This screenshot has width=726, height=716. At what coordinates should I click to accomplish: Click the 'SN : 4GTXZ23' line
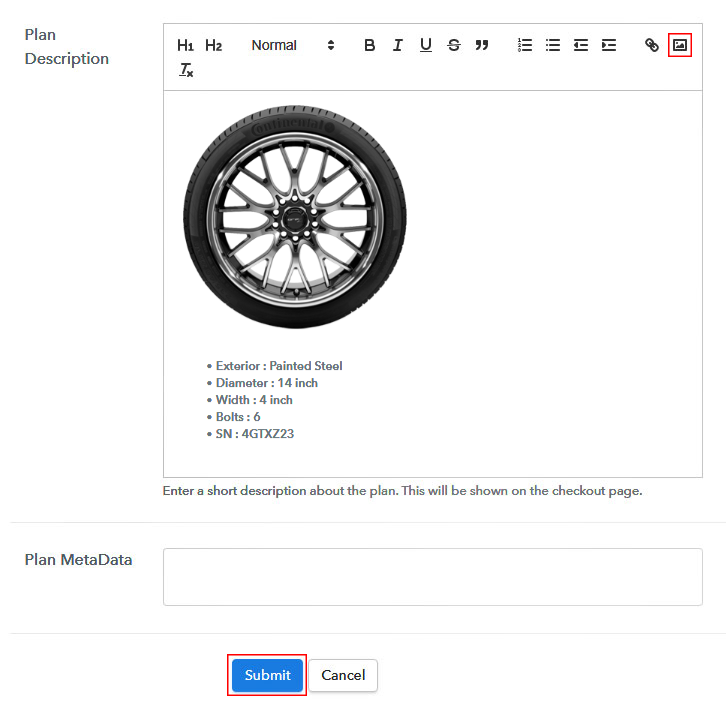255,434
